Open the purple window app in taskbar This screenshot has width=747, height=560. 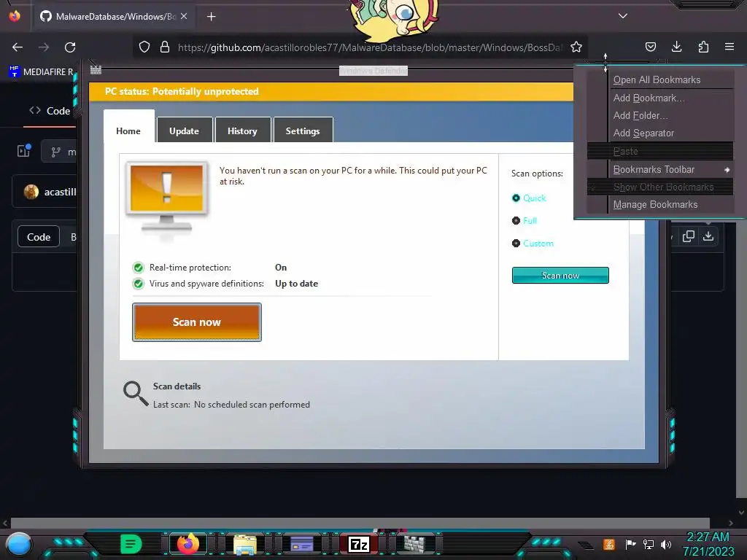(301, 544)
